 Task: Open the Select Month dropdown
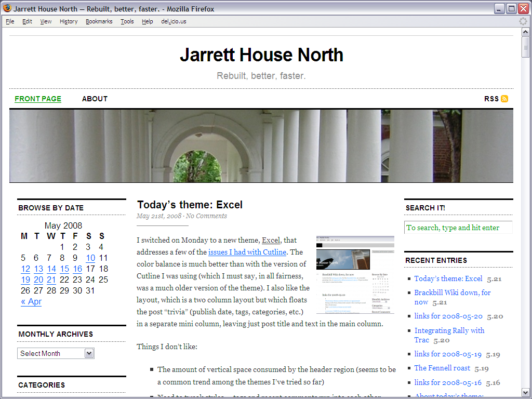[56, 353]
